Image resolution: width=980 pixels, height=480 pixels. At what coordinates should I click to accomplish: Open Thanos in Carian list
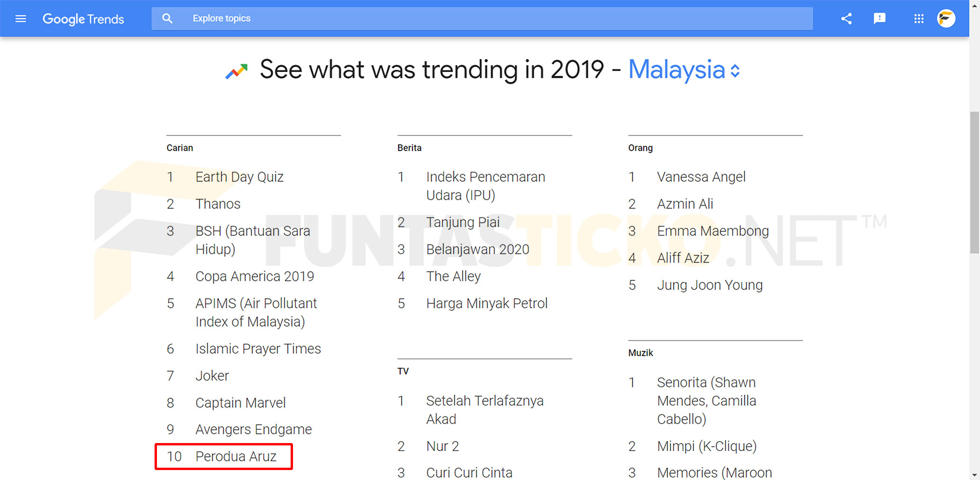[x=218, y=204]
